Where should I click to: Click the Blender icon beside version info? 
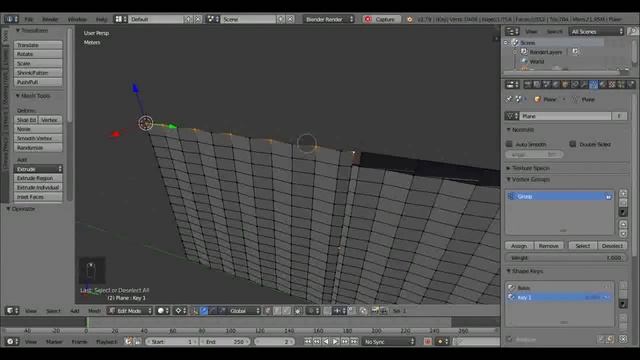pyautogui.click(x=410, y=19)
